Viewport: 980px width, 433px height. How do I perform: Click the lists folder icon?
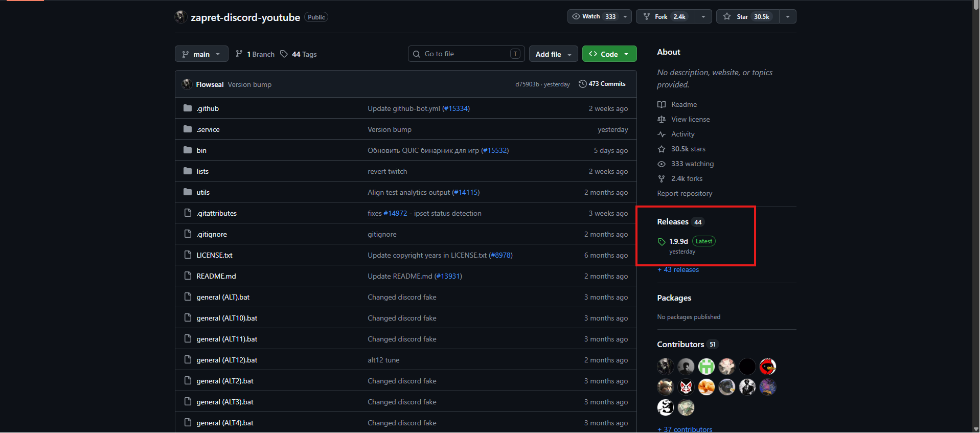click(188, 171)
